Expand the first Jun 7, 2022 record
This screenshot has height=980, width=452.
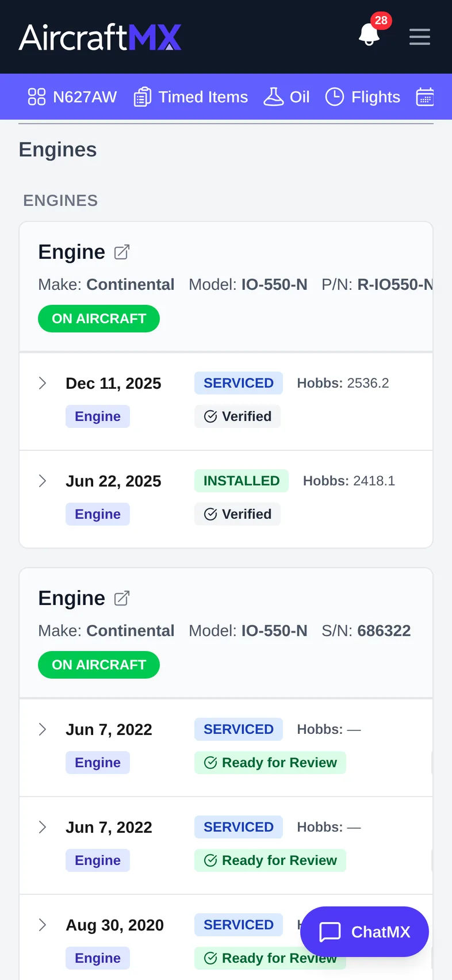[43, 729]
